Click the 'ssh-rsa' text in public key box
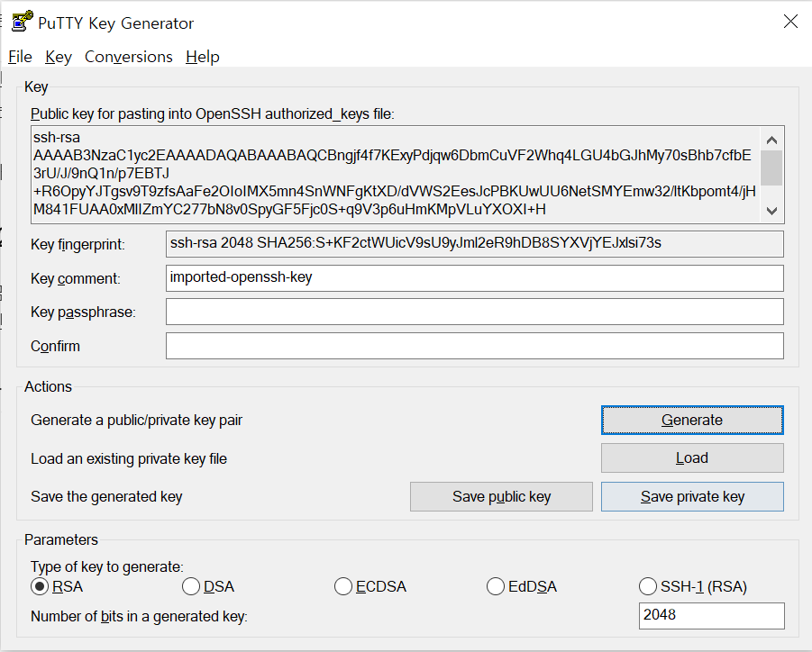The width and height of the screenshot is (812, 652). click(57, 138)
